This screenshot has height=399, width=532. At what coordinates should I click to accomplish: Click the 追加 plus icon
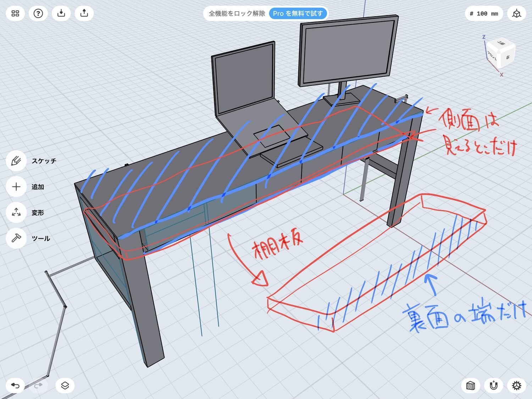(16, 187)
